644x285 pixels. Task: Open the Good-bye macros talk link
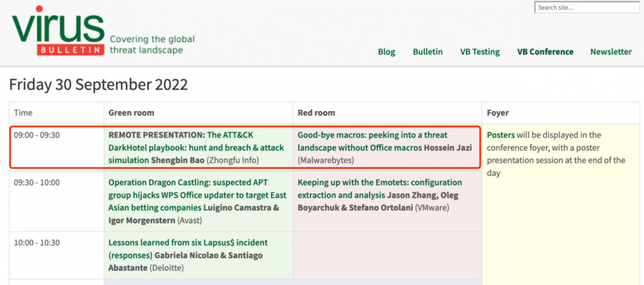[372, 141]
